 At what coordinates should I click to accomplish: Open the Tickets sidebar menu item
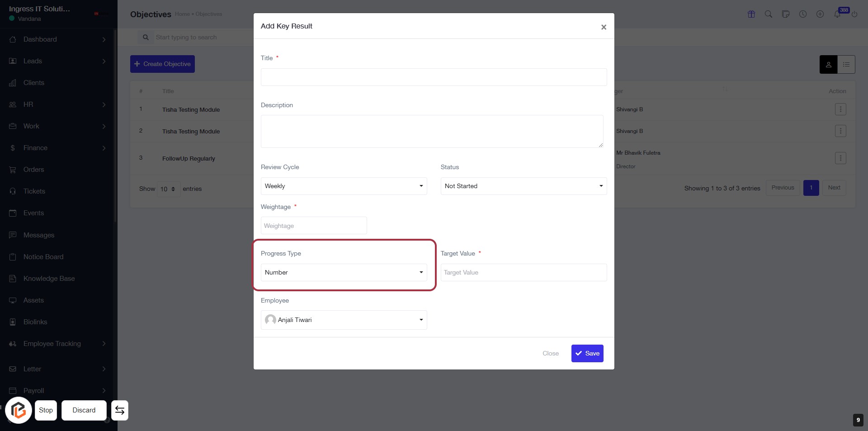34,191
